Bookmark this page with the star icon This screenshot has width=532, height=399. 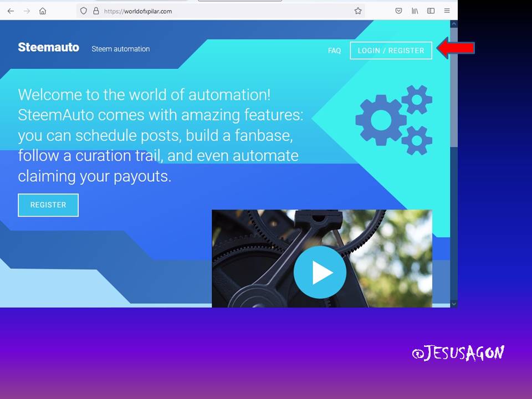tap(358, 11)
